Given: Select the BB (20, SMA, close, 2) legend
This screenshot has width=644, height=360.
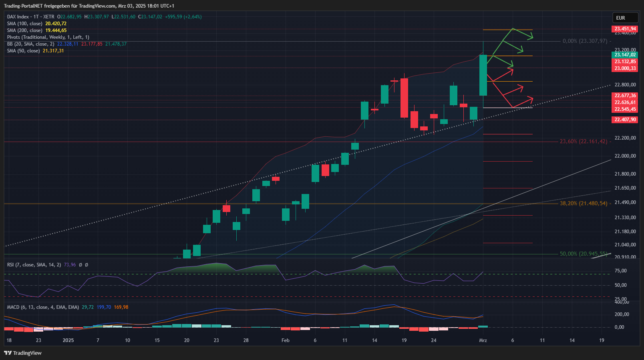Looking at the screenshot, I should point(30,44).
